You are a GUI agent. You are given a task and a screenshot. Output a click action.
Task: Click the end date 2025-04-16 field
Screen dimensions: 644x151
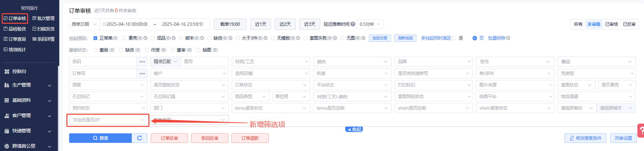(x=183, y=24)
